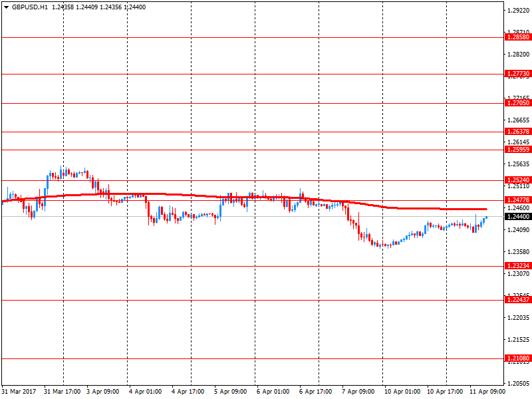Select the 3 Apr 09:00 time label
Image resolution: width=532 pixels, height=399 pixels.
(x=103, y=392)
